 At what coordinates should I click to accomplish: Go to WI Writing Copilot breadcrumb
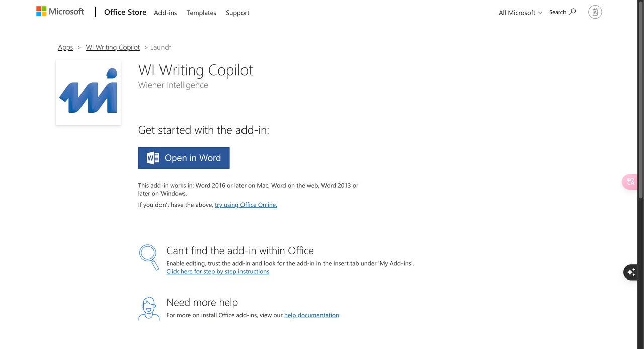(x=113, y=47)
